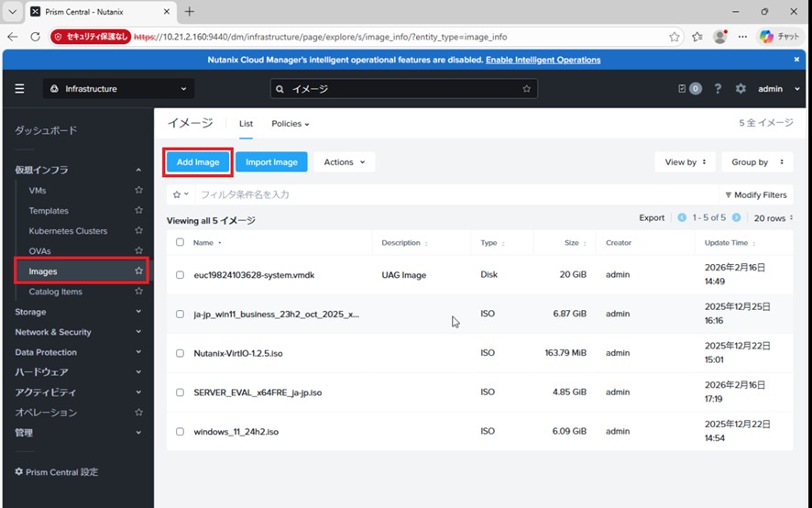This screenshot has width=812, height=508.
Task: Toggle the select-all checkbox in header
Action: click(x=180, y=242)
